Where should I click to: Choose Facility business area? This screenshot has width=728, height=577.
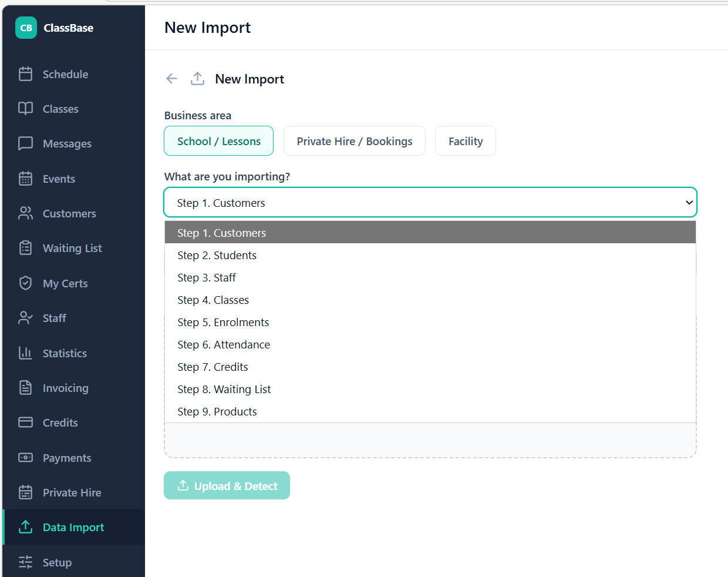466,141
